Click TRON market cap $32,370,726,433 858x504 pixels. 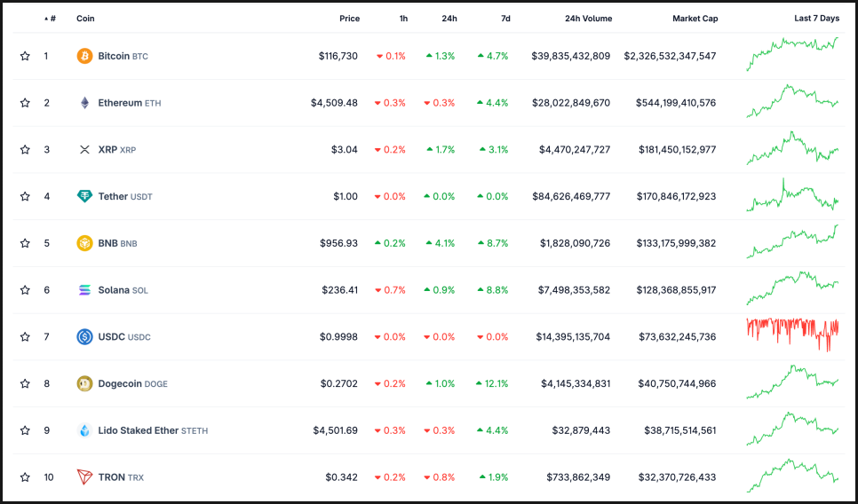[677, 477]
